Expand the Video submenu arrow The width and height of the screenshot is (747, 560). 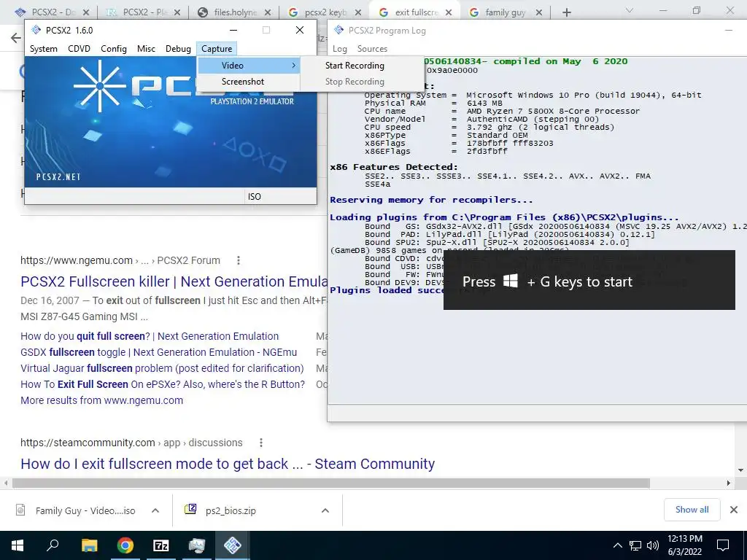tap(293, 65)
